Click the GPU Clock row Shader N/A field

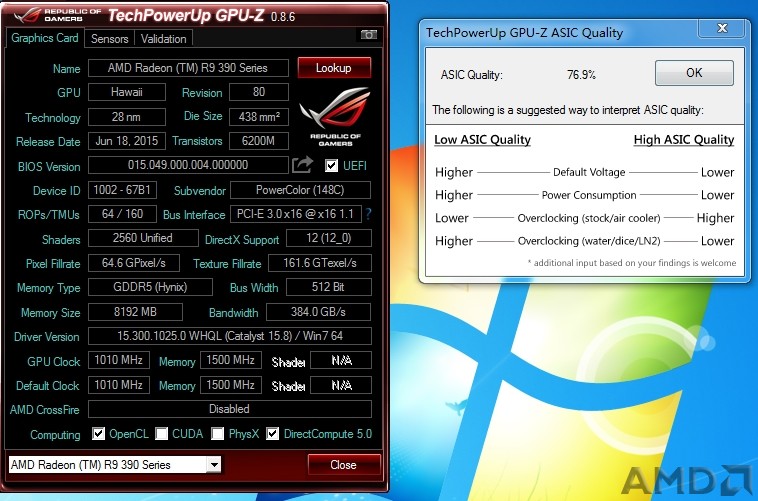[341, 360]
